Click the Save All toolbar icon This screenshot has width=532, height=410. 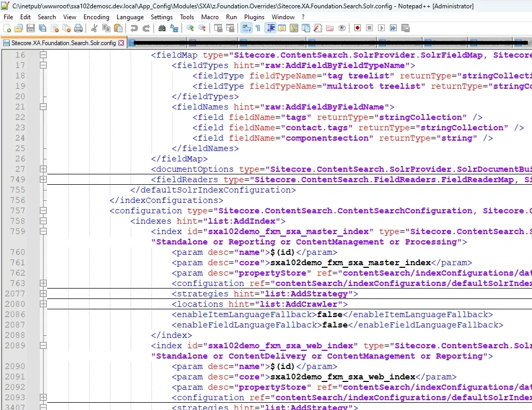[x=43, y=28]
